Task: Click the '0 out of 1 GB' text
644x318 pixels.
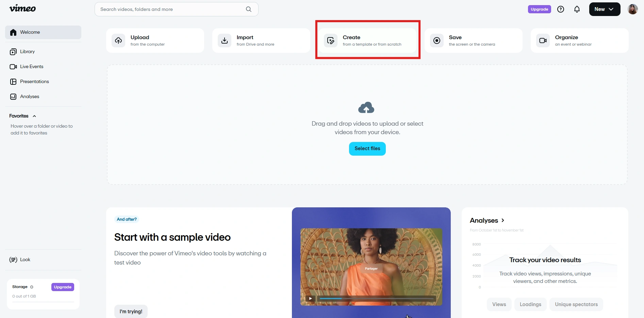Action: pyautogui.click(x=24, y=296)
